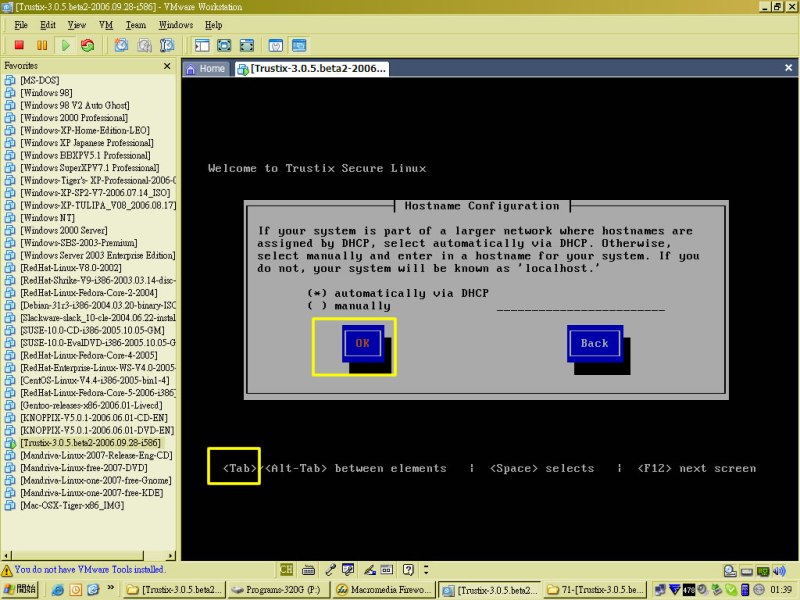
Task: Close the current VM tab with the X
Action: click(788, 67)
